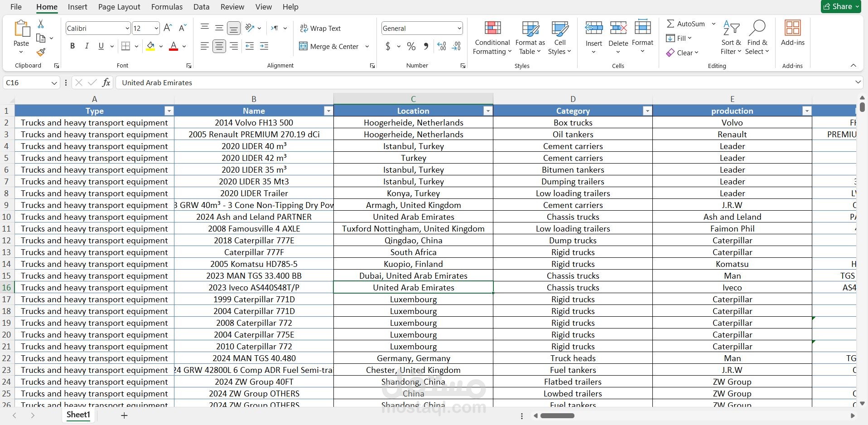Open the font size dropdown
The width and height of the screenshot is (868, 425).
pos(156,29)
